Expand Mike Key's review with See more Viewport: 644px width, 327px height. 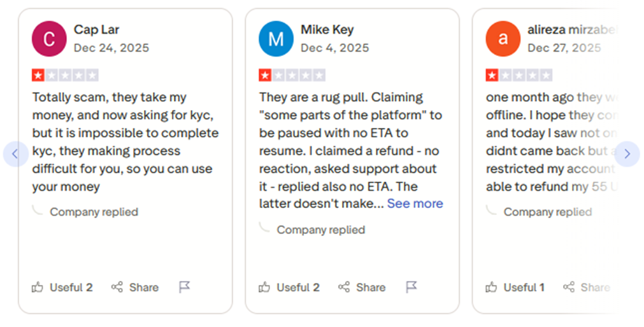pos(415,204)
